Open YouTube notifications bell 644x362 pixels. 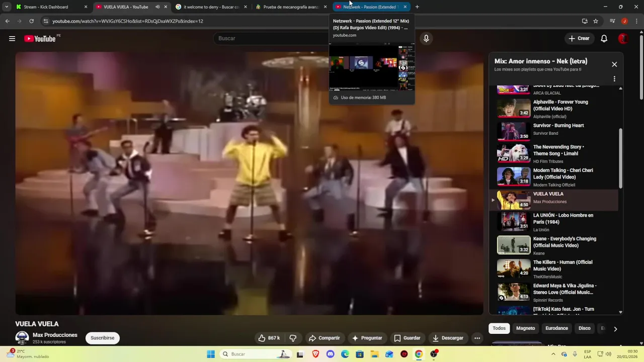coord(604,38)
